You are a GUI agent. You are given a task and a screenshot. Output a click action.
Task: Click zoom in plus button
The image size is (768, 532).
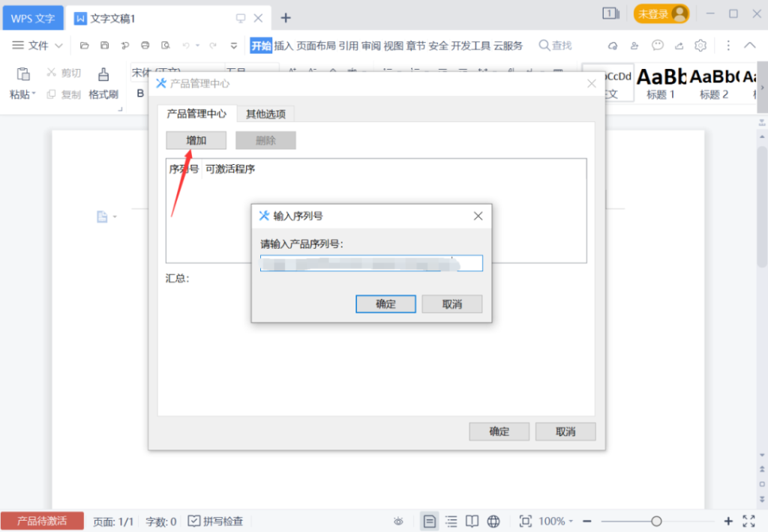coord(728,522)
